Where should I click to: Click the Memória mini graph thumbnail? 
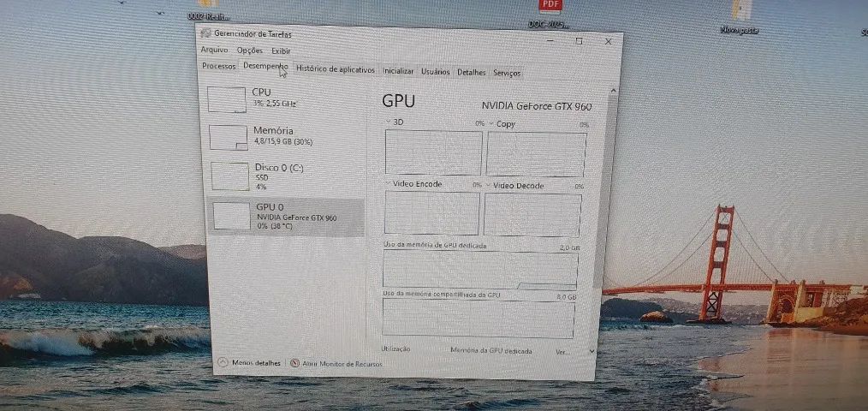tap(228, 137)
